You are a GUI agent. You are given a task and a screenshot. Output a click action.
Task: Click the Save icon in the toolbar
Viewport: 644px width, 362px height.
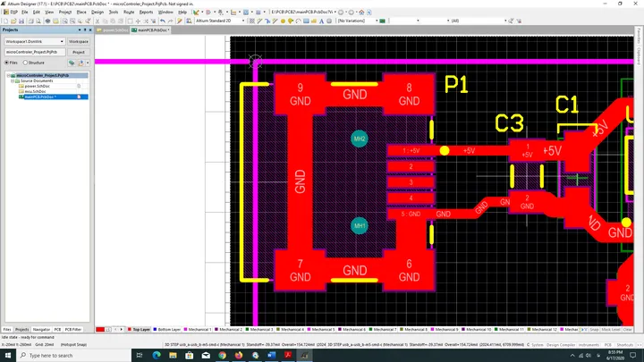[21, 21]
